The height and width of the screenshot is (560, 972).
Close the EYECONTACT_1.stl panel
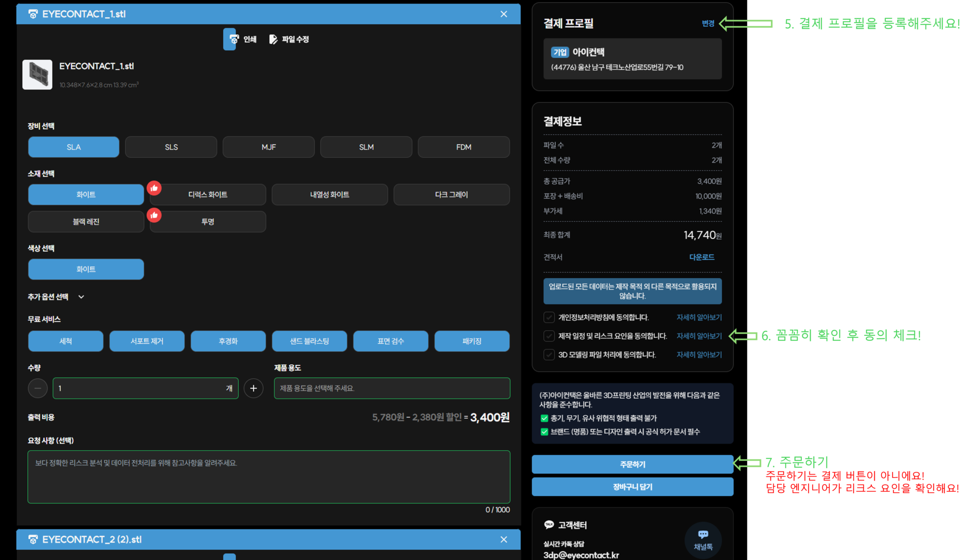504,14
